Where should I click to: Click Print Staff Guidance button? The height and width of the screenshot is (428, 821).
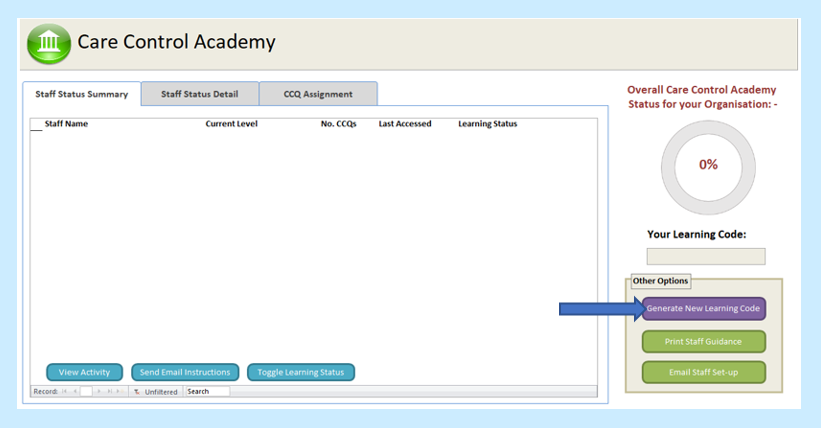coord(703,342)
